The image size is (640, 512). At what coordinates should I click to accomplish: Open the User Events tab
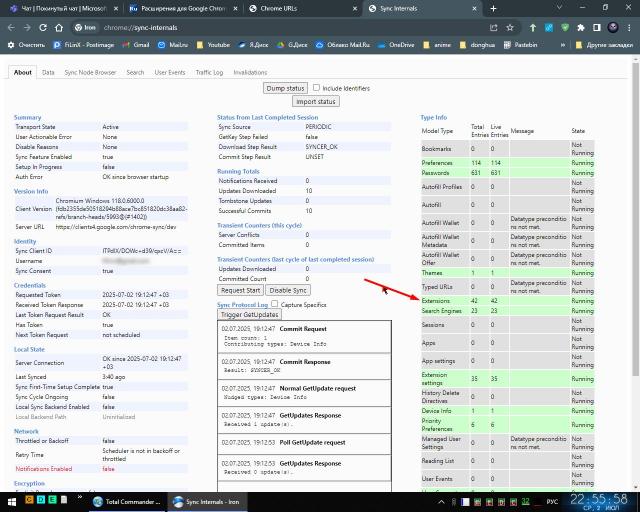tap(170, 72)
